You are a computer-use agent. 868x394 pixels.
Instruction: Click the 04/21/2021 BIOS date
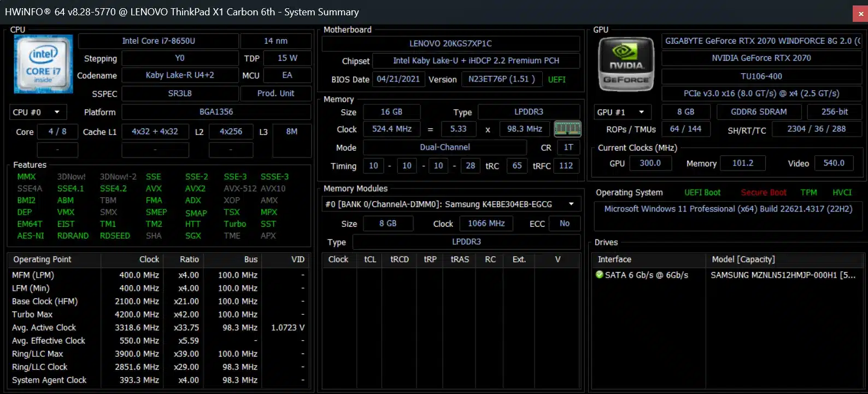[398, 79]
